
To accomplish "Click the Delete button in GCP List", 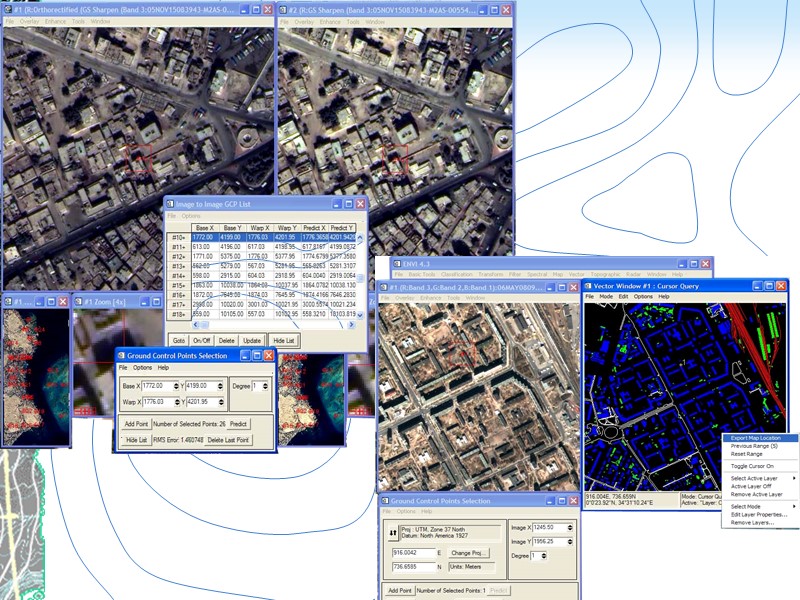I will coord(227,340).
